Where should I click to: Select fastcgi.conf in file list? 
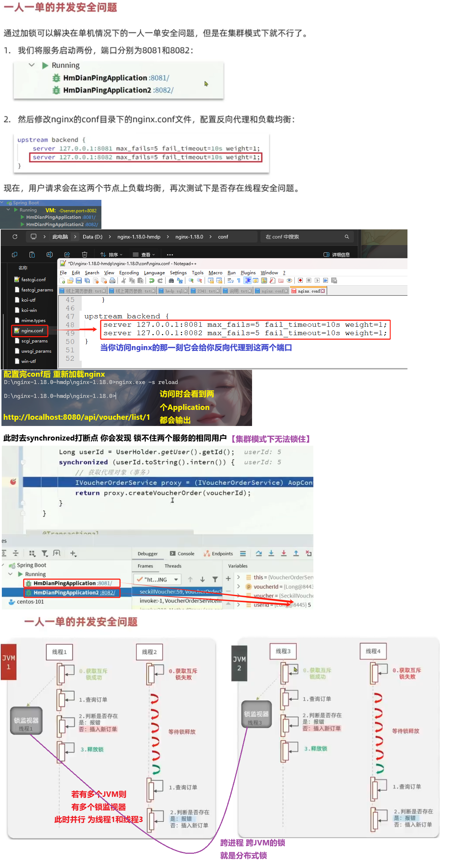pyautogui.click(x=30, y=280)
